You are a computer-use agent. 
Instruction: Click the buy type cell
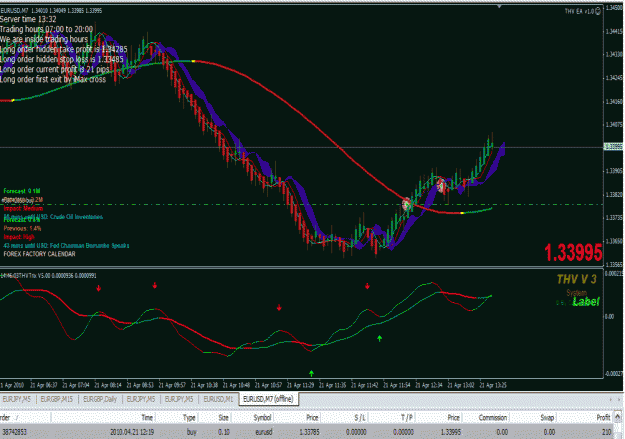click(191, 432)
